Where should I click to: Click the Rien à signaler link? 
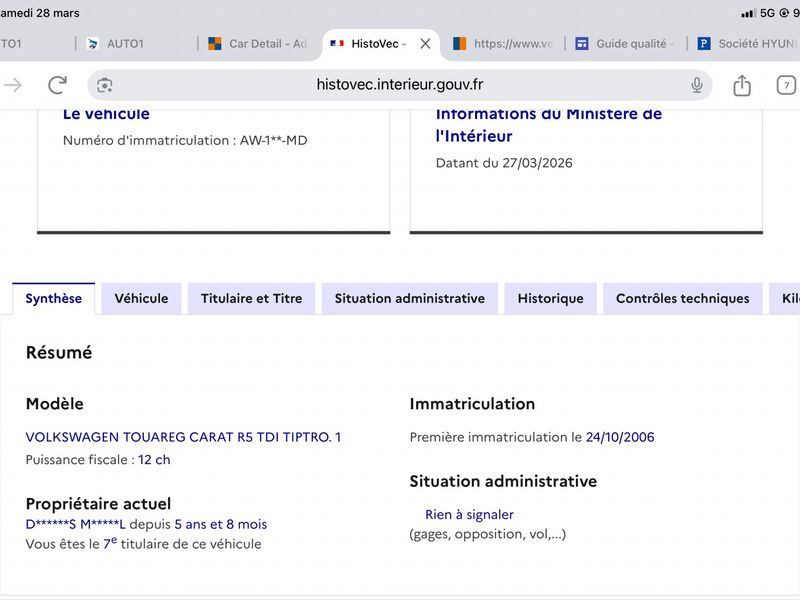tap(469, 515)
